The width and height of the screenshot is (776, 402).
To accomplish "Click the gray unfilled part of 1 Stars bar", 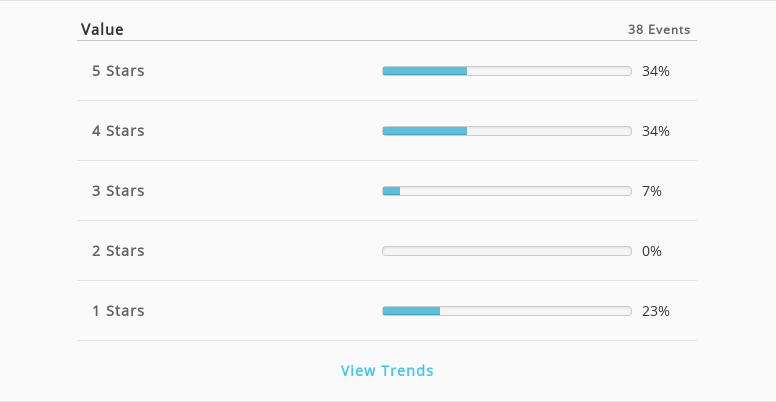I will click(x=536, y=311).
